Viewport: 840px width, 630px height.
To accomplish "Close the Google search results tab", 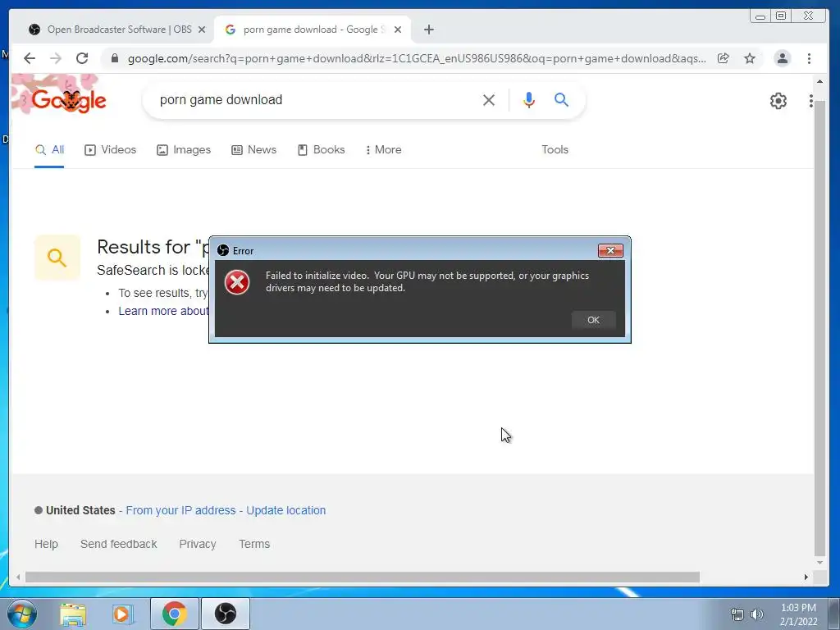I will point(398,30).
